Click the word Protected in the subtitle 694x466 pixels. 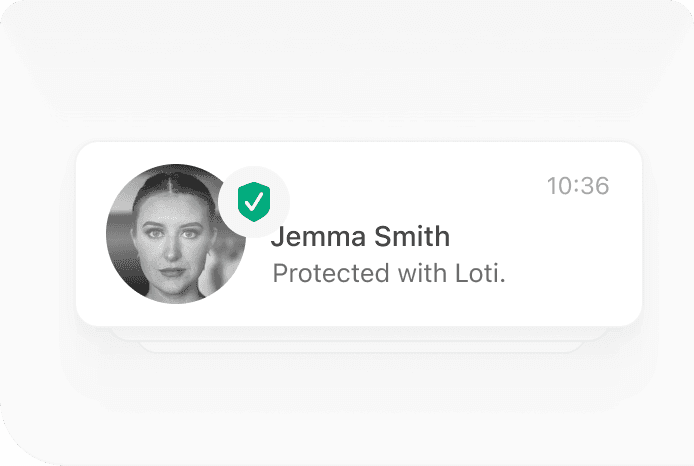(x=331, y=273)
